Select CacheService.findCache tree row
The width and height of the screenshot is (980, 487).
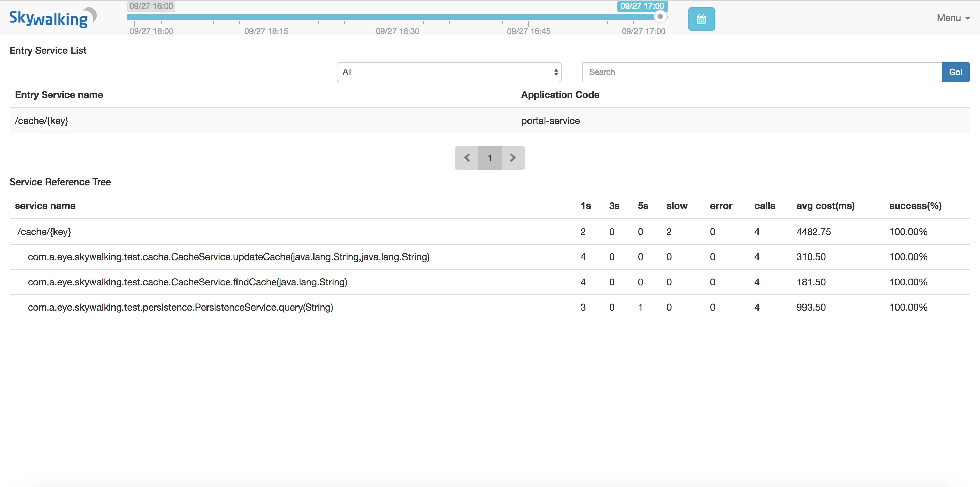[x=187, y=282]
